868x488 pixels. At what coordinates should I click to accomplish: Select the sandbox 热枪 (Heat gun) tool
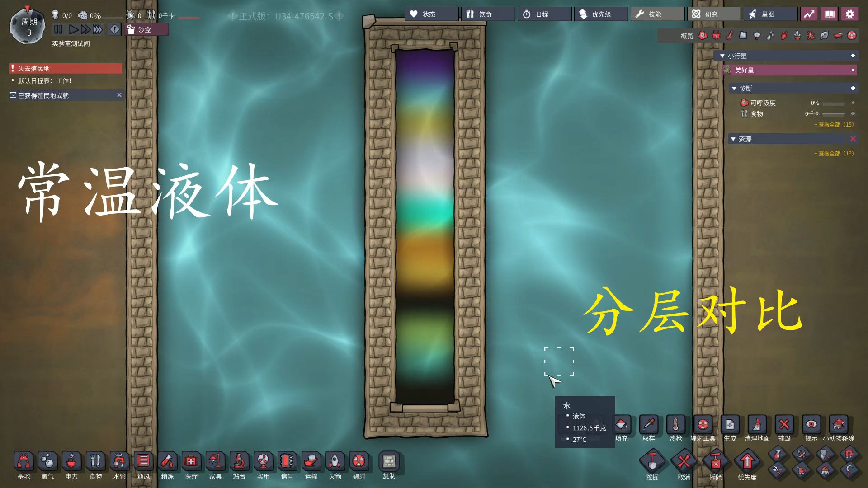click(676, 425)
